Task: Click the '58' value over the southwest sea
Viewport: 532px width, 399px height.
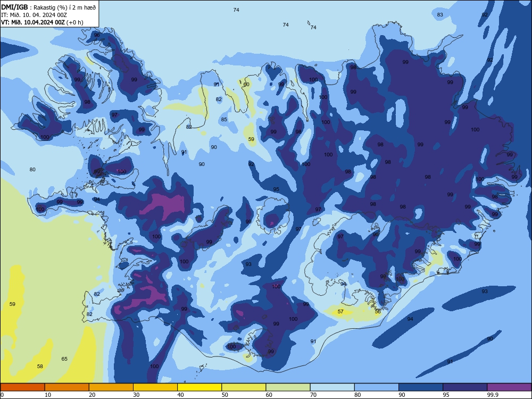Action: (x=40, y=366)
